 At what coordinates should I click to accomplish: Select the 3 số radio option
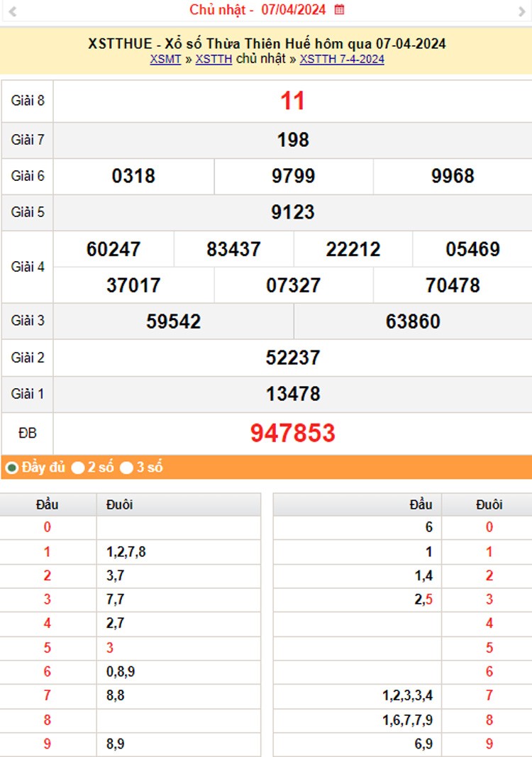pos(127,468)
